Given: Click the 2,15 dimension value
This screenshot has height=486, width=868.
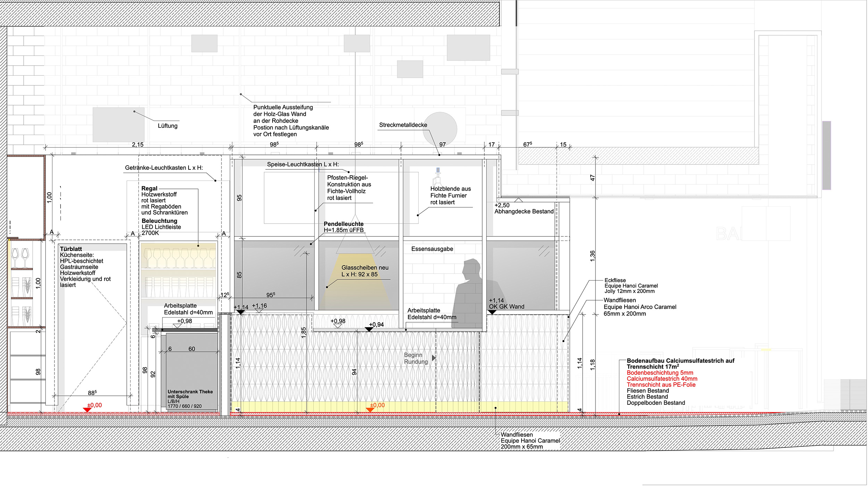Looking at the screenshot, I should point(137,144).
